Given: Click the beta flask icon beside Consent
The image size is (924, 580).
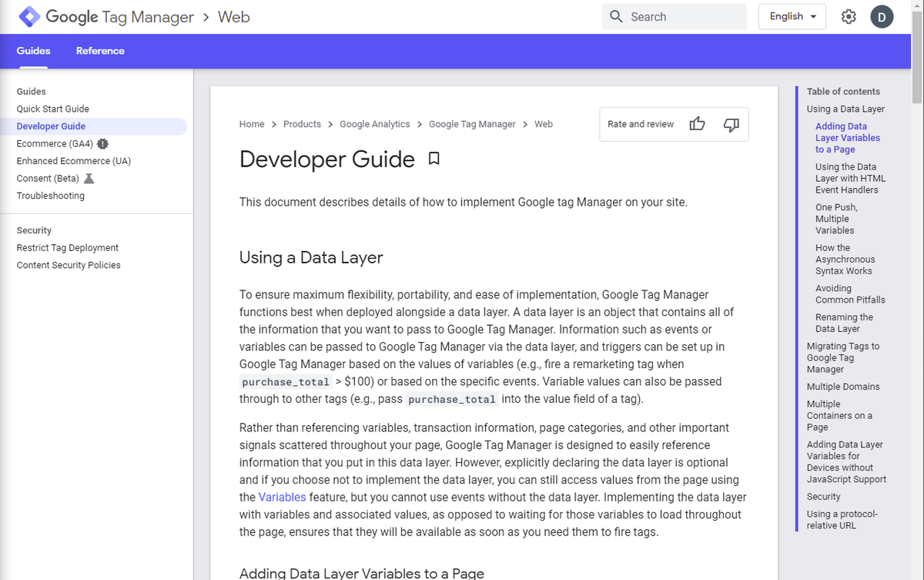Looking at the screenshot, I should tap(89, 179).
